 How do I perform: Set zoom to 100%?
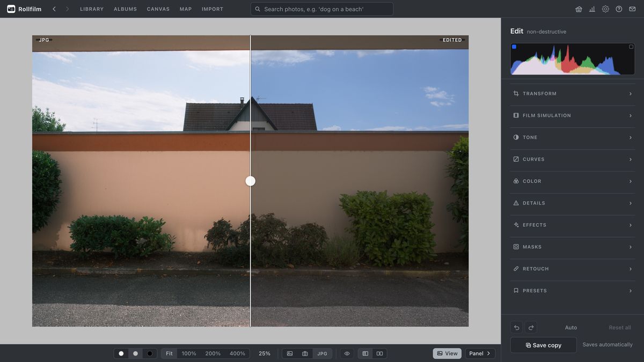pyautogui.click(x=189, y=353)
